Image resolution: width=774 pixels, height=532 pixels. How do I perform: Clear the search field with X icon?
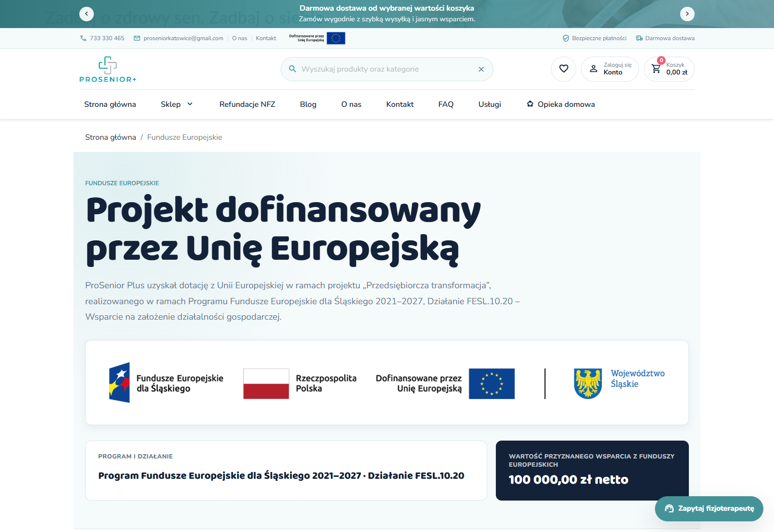point(481,69)
